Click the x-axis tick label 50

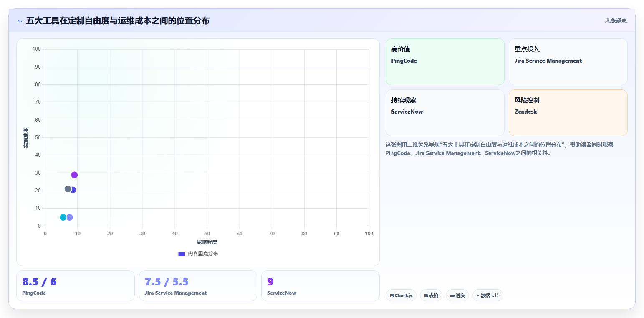pos(207,234)
